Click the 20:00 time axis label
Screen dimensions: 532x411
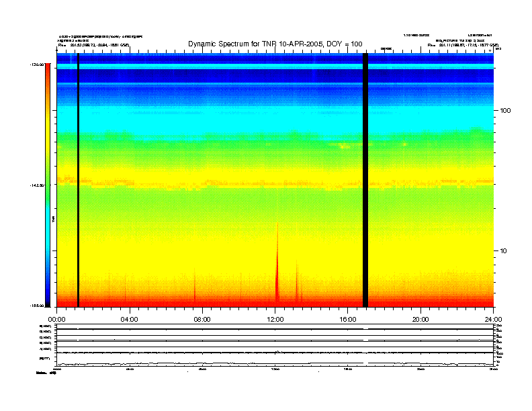click(420, 320)
